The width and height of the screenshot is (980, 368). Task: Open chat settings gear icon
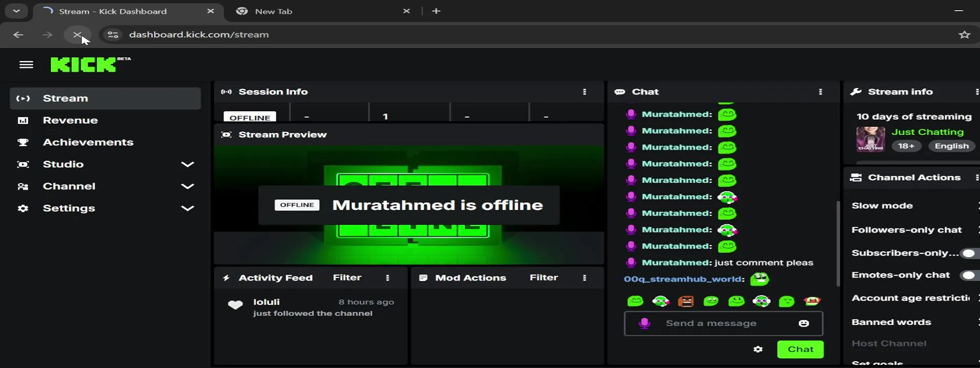pos(758,350)
